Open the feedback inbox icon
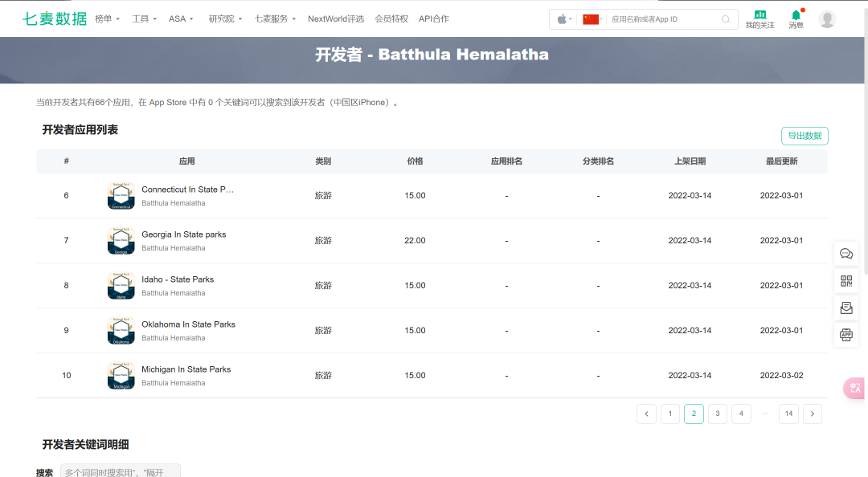 point(846,308)
